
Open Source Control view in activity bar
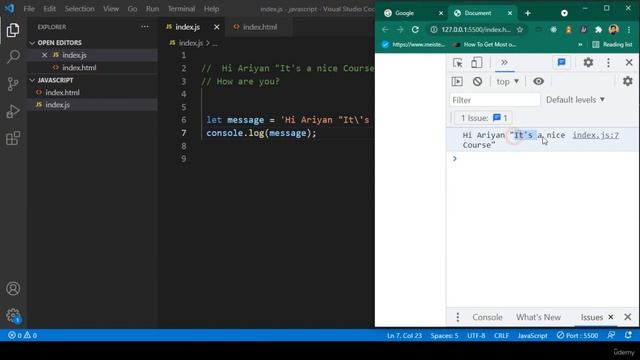13,84
